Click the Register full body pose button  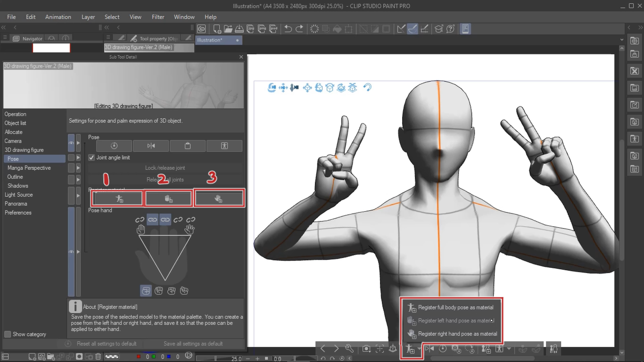tap(118, 199)
